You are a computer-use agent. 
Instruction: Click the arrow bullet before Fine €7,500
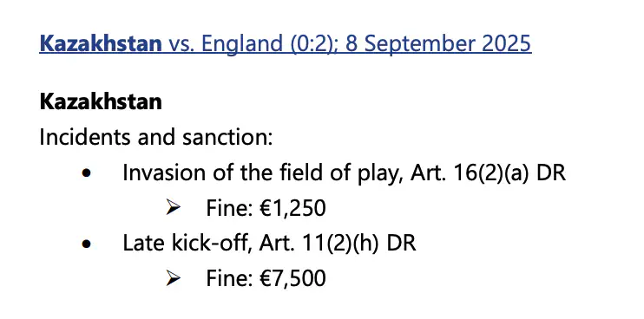tap(173, 278)
